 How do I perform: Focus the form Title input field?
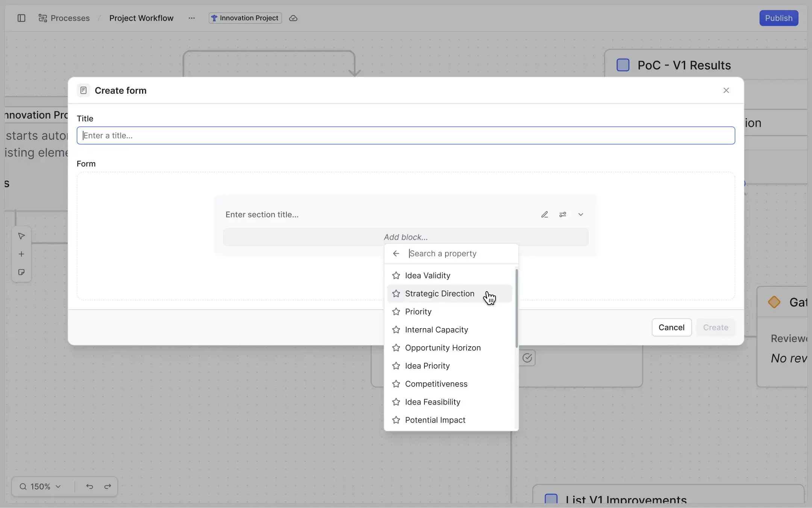[x=406, y=135]
